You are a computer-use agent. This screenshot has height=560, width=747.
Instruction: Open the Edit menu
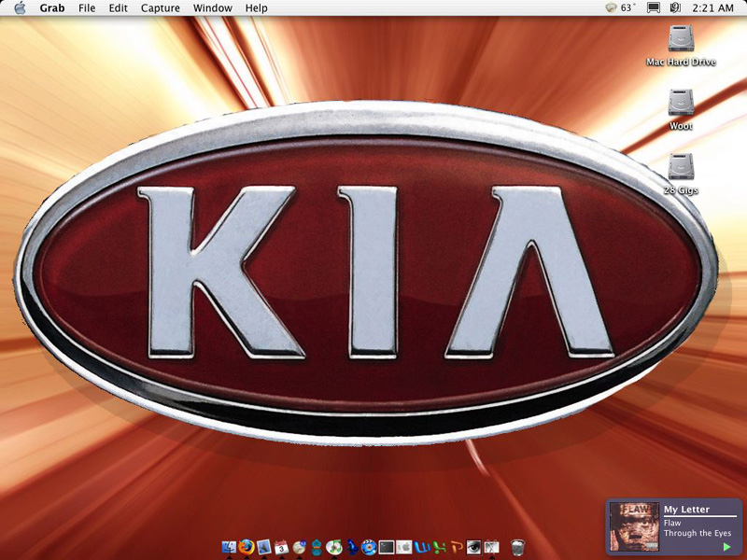[x=119, y=8]
